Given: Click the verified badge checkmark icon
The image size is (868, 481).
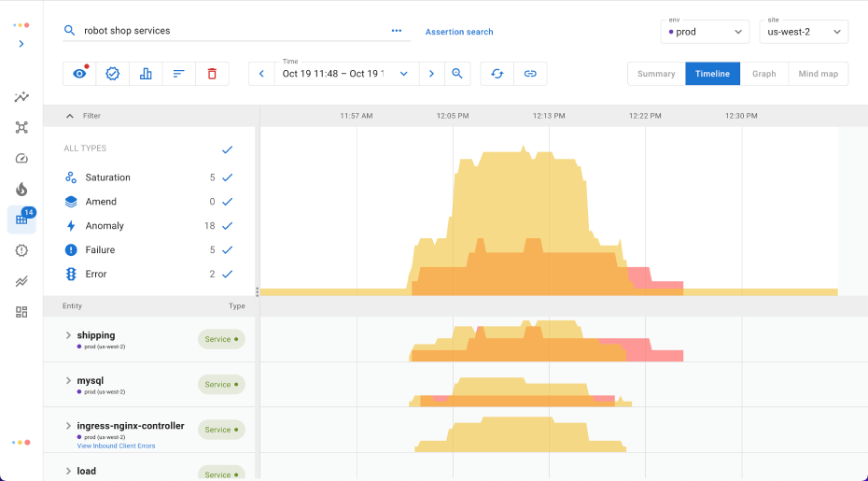Looking at the screenshot, I should [113, 74].
